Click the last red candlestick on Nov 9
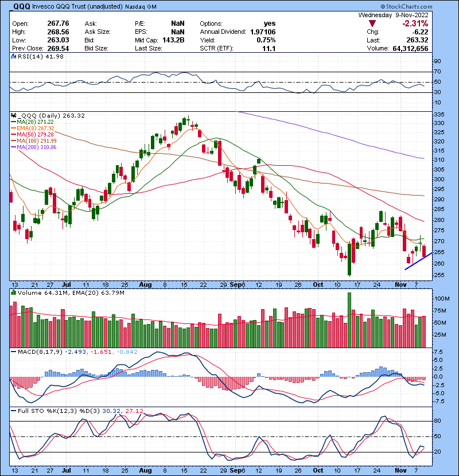 coord(424,251)
